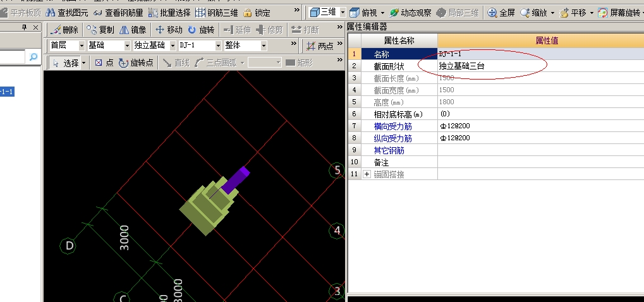Click the 延伸 extend tool
This screenshot has width=644, height=302.
pos(237,30)
